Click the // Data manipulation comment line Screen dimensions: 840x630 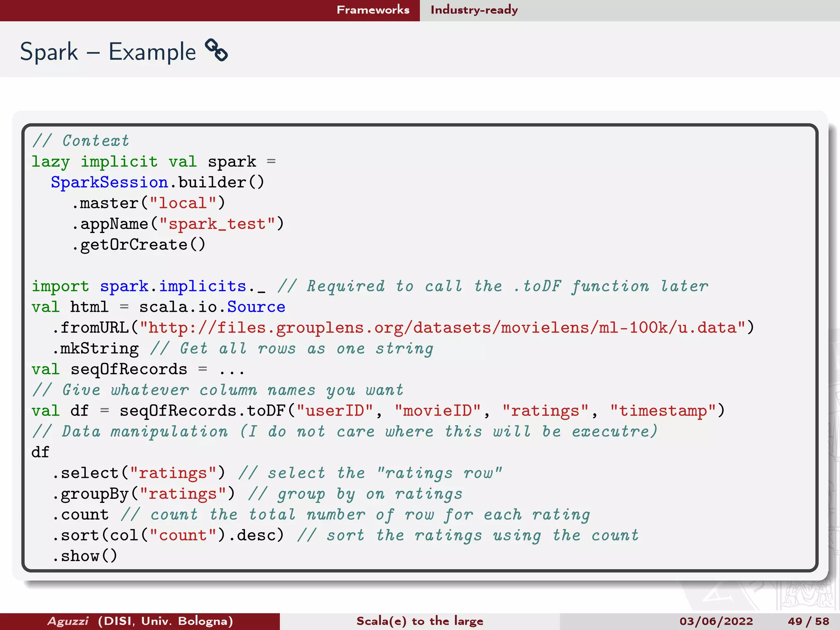(345, 431)
